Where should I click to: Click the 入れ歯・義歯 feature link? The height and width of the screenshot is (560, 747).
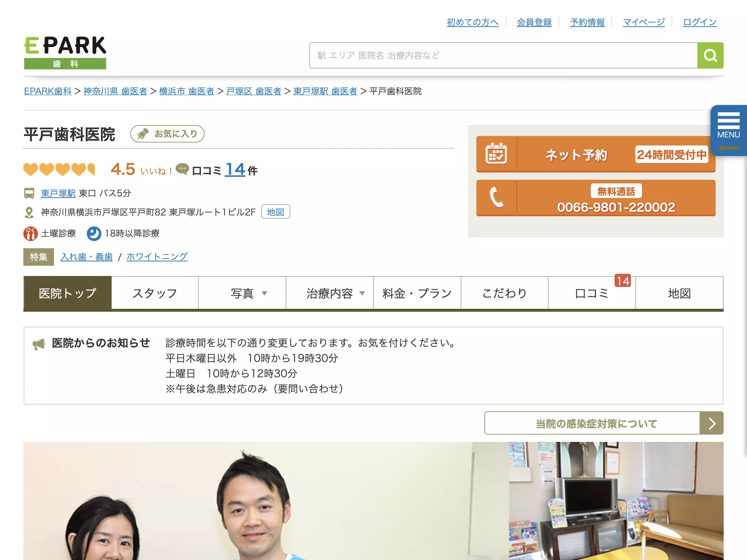86,257
